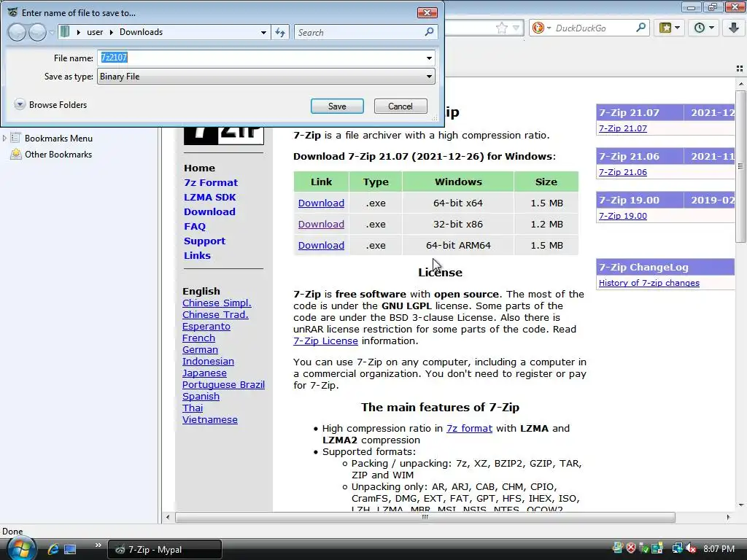Click the dialog Search box

coord(359,32)
